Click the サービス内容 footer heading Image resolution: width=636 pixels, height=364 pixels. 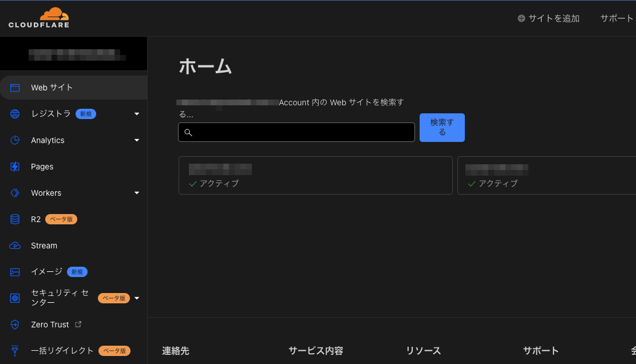(316, 351)
